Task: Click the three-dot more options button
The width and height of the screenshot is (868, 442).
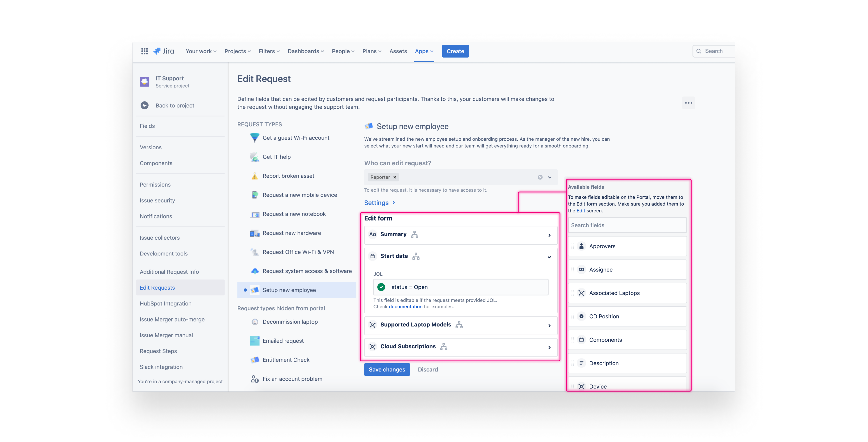Action: (x=689, y=103)
